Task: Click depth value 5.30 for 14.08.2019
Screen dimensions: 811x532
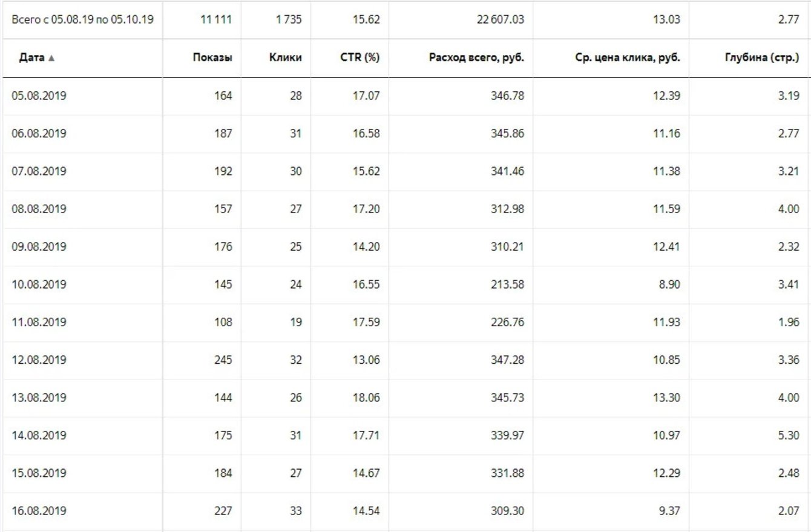Action: tap(787, 435)
